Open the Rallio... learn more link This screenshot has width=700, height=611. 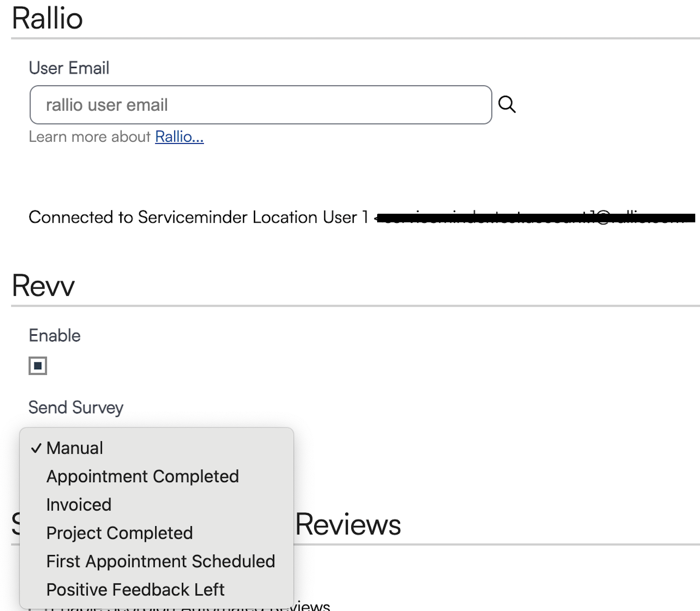(179, 137)
